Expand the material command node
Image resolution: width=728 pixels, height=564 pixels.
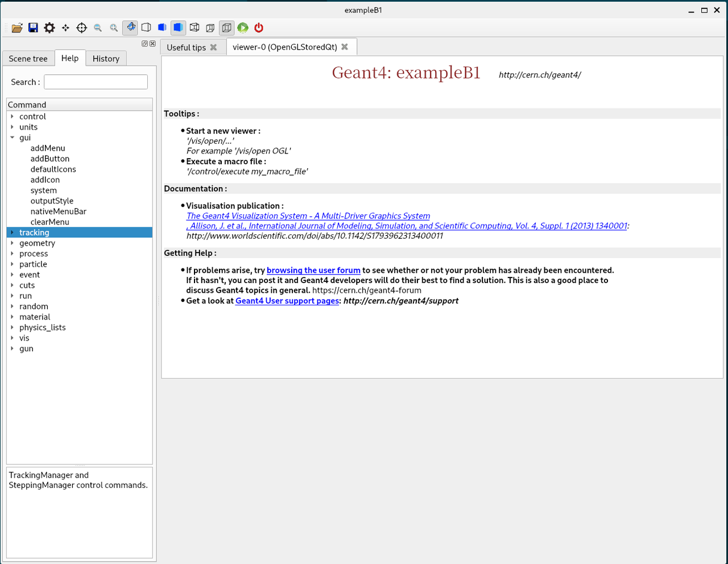[x=12, y=317]
